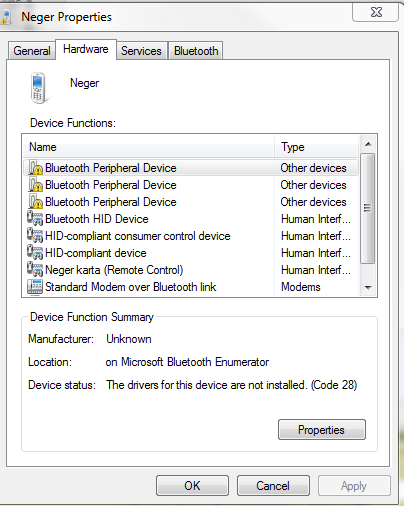
Task: Select third Bluetooth Peripheral Device warning icon
Action: [36, 201]
